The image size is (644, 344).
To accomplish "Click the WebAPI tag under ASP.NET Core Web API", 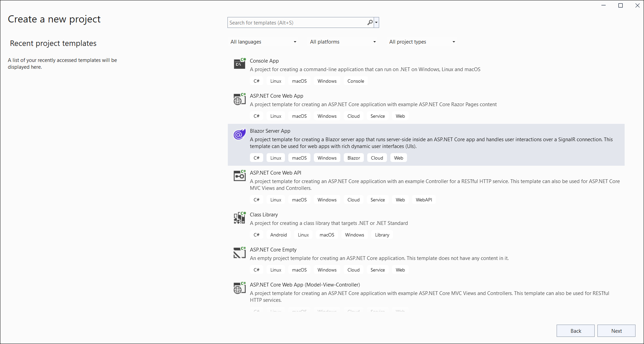I will pyautogui.click(x=424, y=200).
